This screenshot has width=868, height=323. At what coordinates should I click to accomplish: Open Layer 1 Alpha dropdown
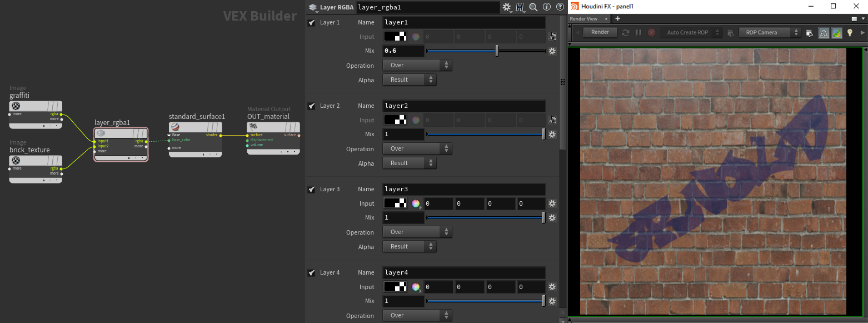(x=410, y=79)
